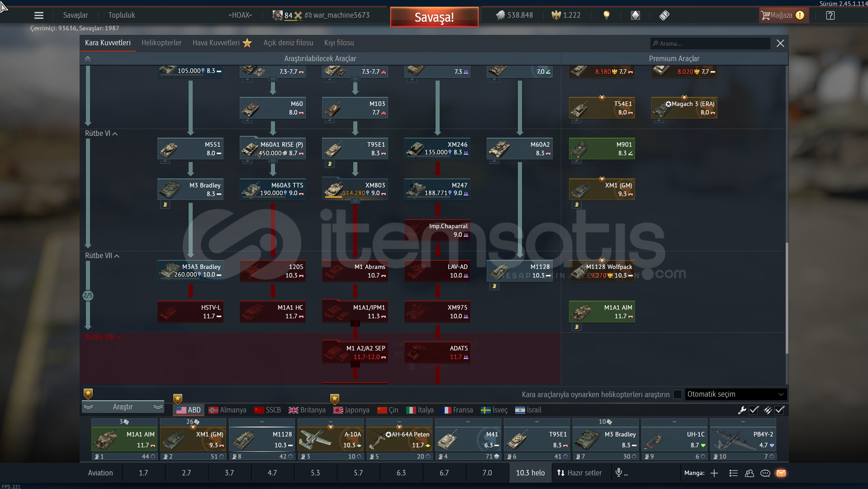Open the Otomatik seçim dropdown
The width and height of the screenshot is (868, 489).
click(735, 394)
